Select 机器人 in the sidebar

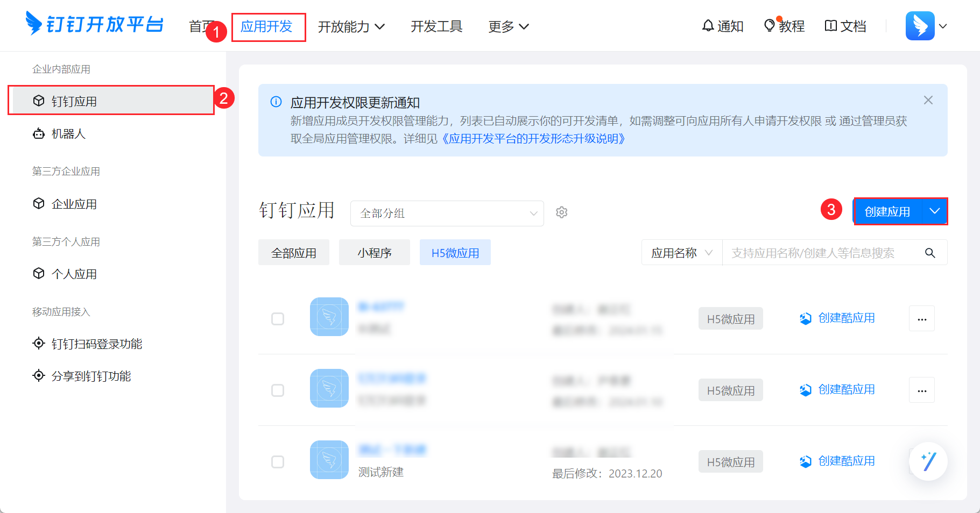pyautogui.click(x=113, y=133)
